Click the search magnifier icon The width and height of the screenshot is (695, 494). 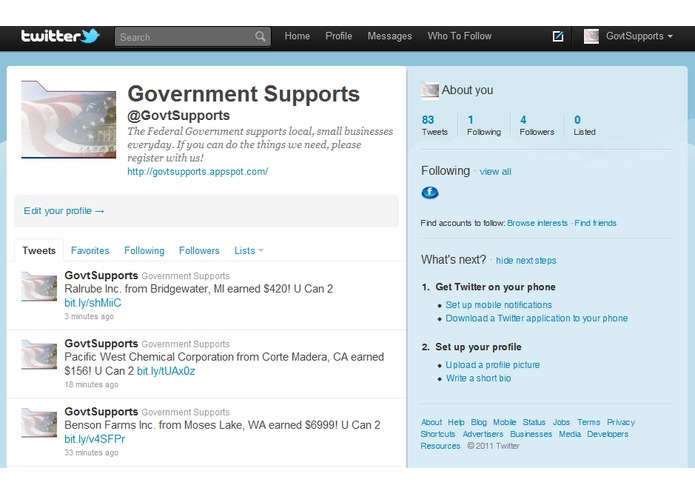pos(260,36)
